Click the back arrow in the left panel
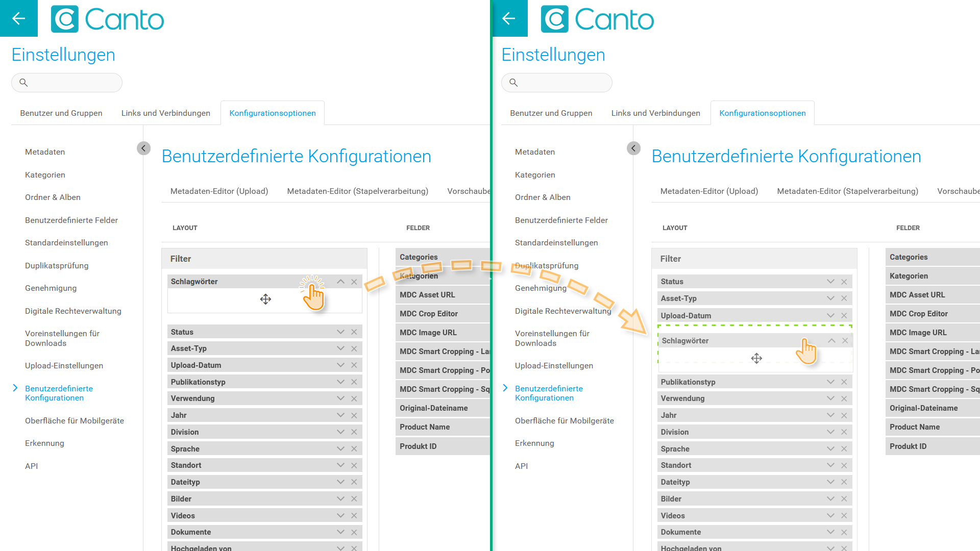980x551 pixels. tap(19, 18)
